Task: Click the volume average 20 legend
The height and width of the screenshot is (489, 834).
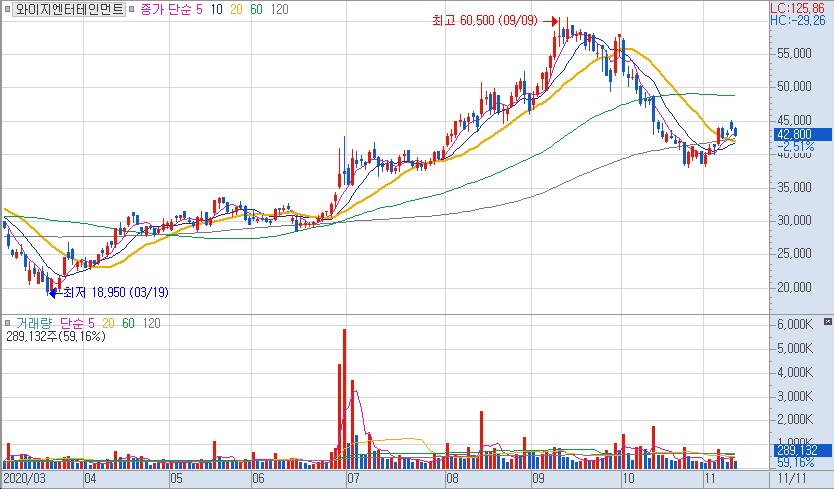Action: 109,323
